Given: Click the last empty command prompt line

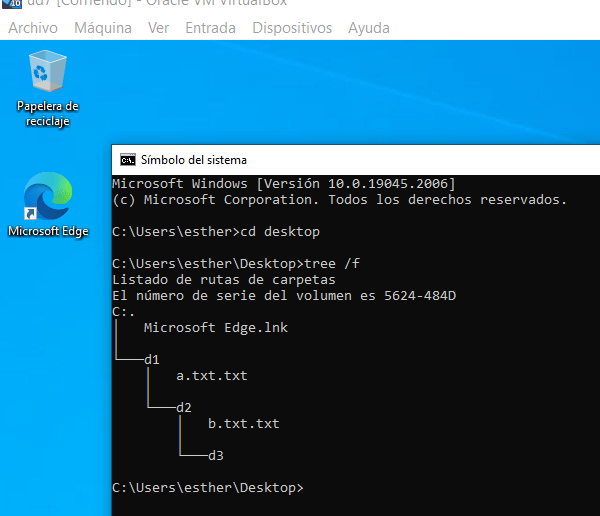Looking at the screenshot, I should 207,487.
